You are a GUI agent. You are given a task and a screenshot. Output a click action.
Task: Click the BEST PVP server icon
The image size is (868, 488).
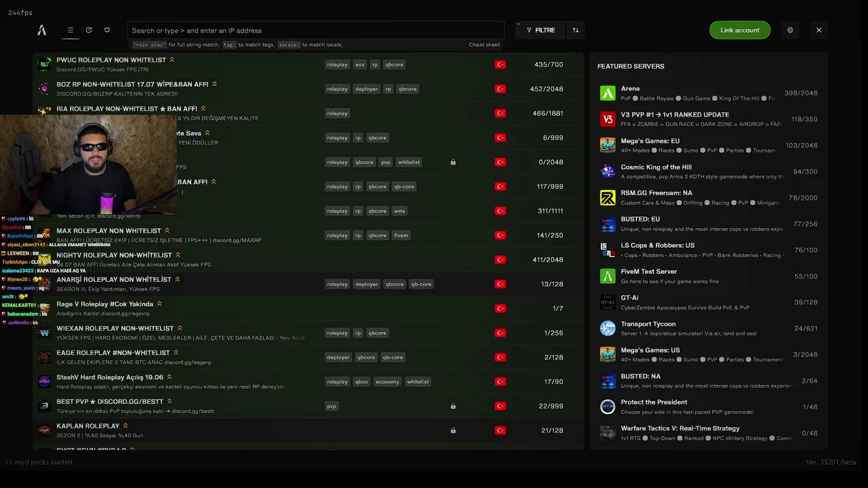point(44,406)
